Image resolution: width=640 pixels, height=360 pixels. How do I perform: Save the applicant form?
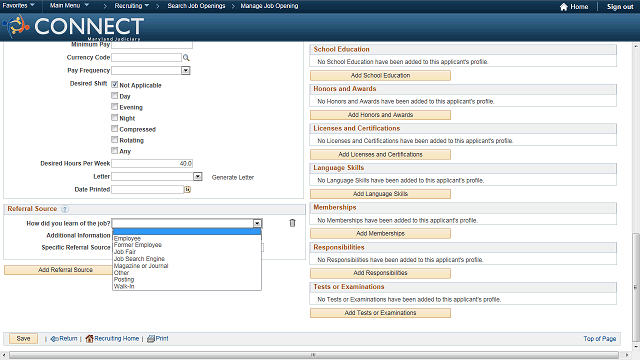tap(23, 338)
